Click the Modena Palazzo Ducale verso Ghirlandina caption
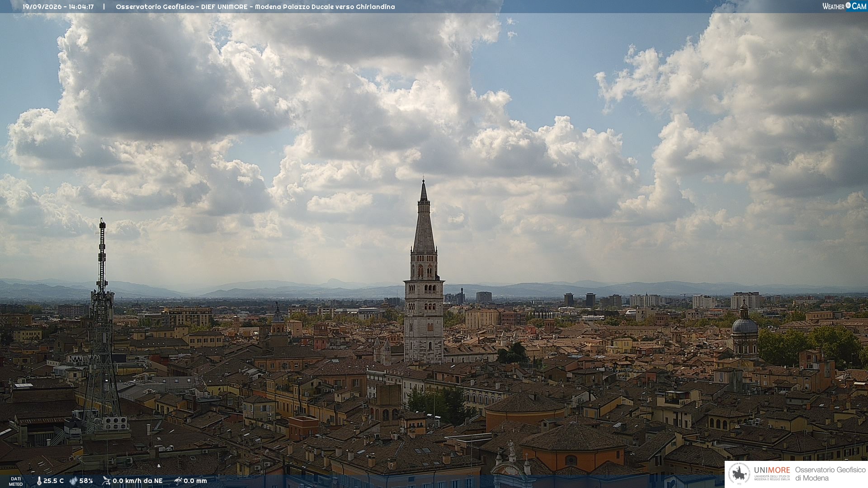This screenshot has height=488, width=868. pyautogui.click(x=325, y=7)
